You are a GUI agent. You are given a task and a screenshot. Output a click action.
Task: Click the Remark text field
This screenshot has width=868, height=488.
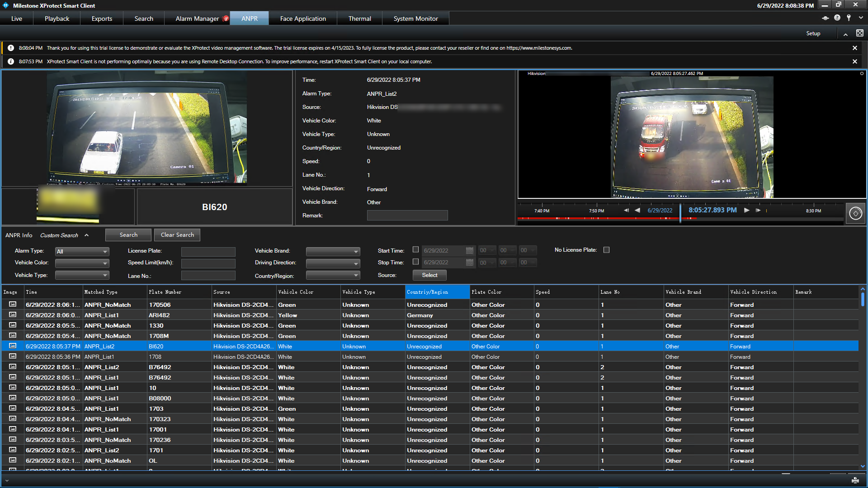pos(407,216)
